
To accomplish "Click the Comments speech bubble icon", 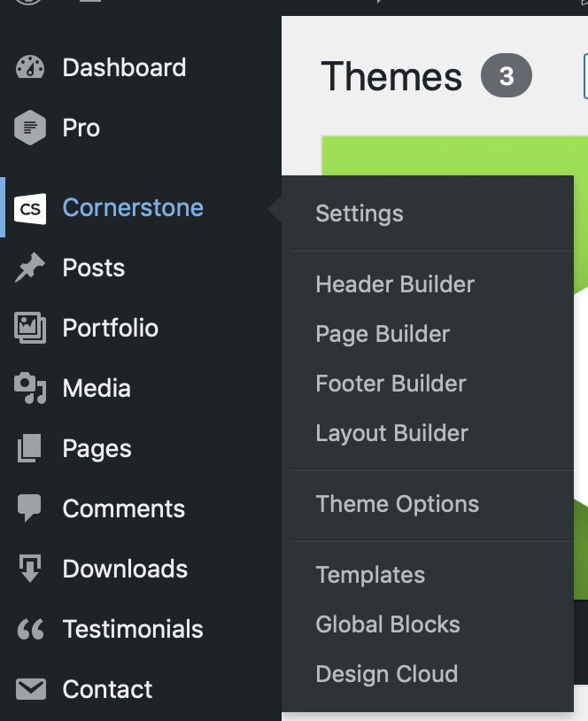I will pyautogui.click(x=30, y=509).
